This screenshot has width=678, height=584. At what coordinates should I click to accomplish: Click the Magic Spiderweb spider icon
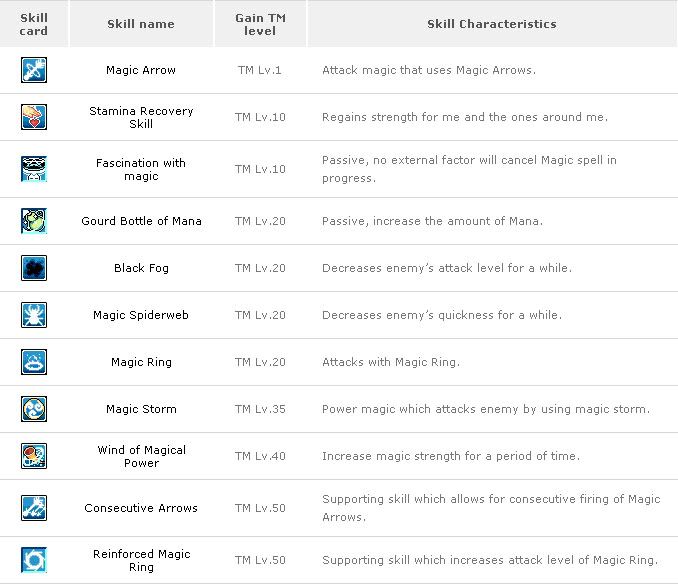34,315
